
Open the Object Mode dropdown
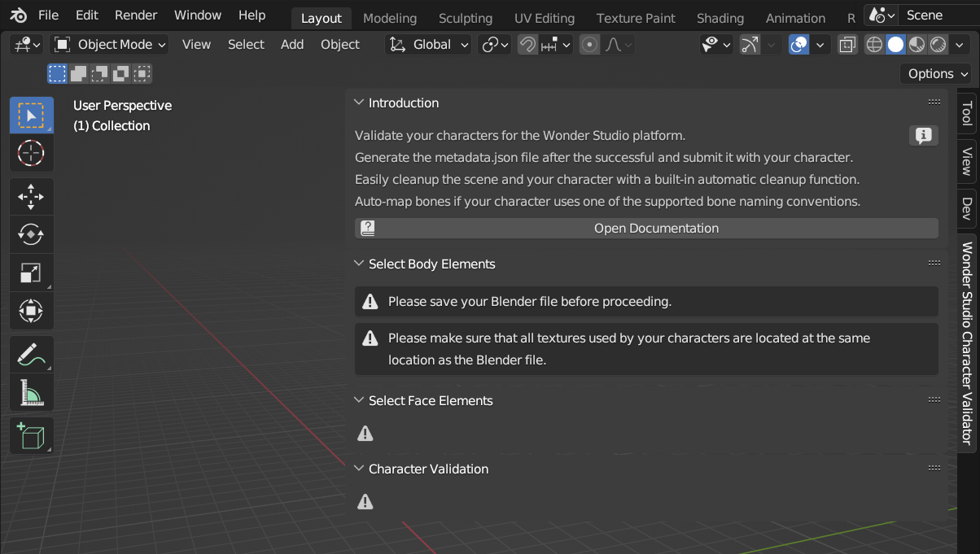click(110, 45)
